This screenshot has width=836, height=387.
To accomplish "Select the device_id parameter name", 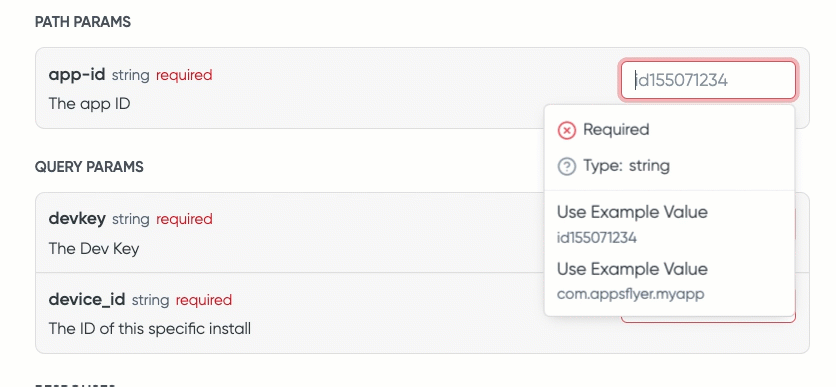I will click(87, 300).
